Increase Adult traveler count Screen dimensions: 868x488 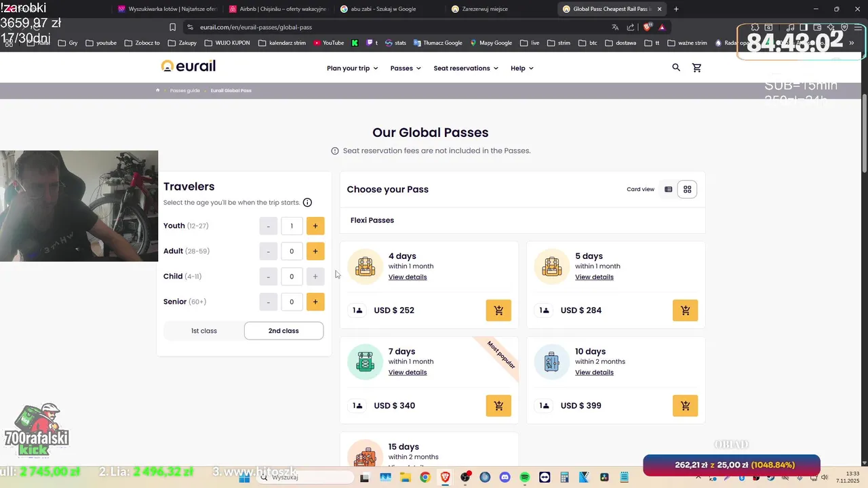click(x=315, y=251)
